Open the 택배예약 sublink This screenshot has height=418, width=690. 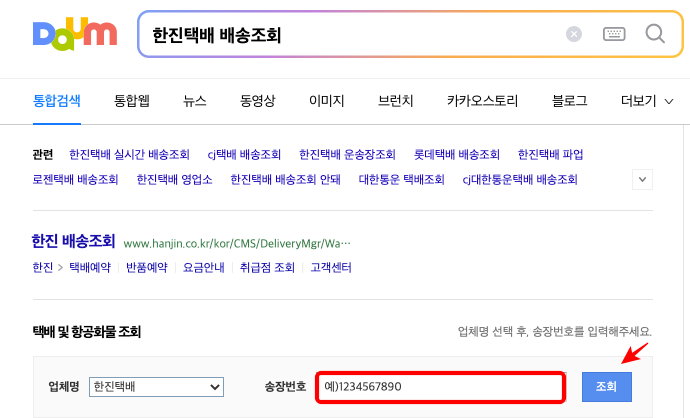pos(90,268)
